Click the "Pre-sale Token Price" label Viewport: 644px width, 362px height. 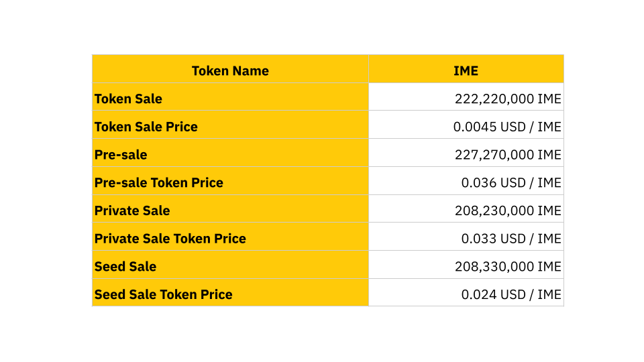[159, 182]
